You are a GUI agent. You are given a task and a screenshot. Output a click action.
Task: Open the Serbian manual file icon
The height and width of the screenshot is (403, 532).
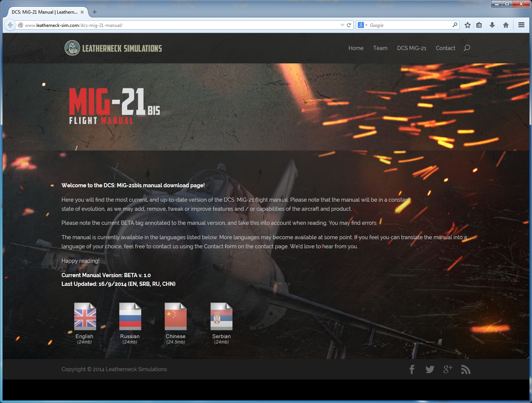point(222,317)
